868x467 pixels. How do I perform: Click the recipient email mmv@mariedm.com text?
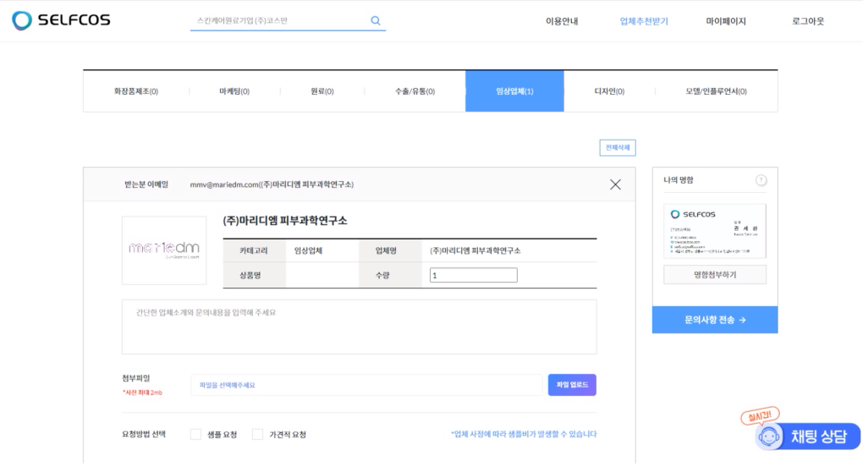272,184
